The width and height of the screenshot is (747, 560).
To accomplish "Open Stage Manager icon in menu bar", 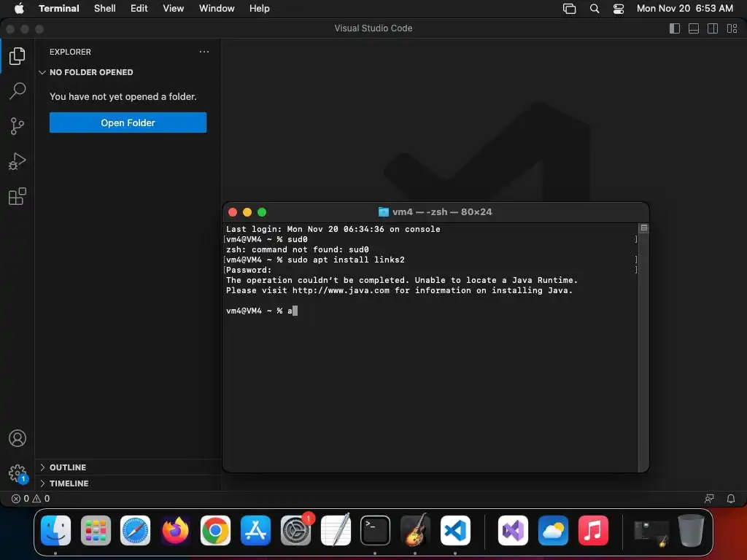I will click(569, 8).
